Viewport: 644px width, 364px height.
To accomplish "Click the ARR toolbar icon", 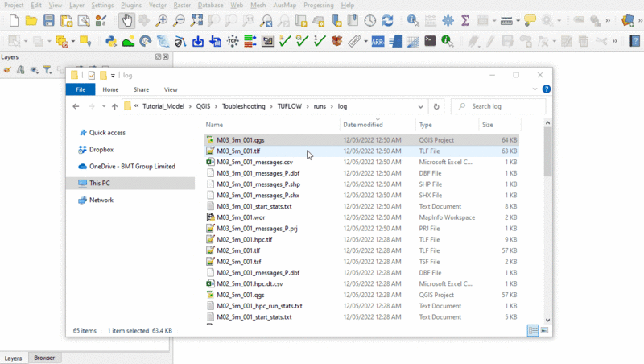I will click(377, 41).
